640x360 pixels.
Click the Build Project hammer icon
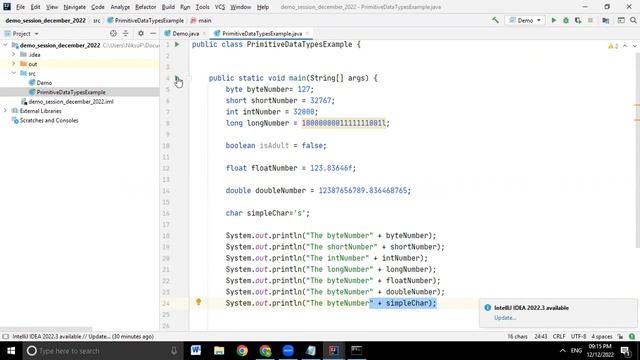click(495, 20)
